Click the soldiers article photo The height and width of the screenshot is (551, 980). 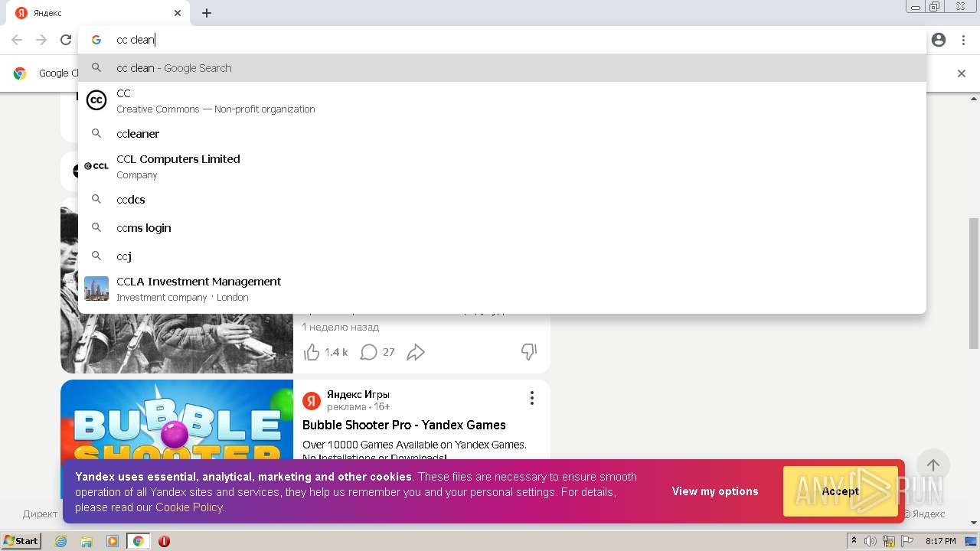tap(177, 343)
